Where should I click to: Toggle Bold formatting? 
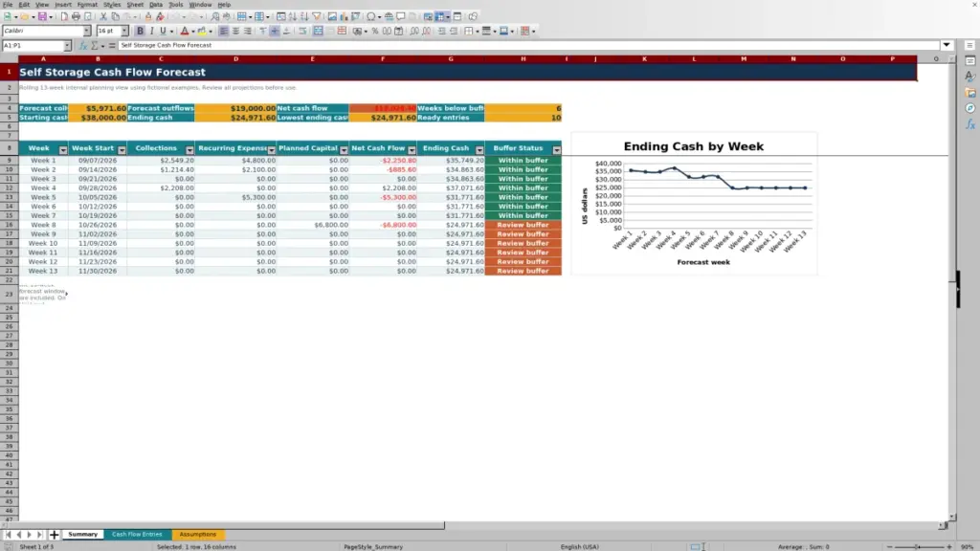[x=140, y=32]
